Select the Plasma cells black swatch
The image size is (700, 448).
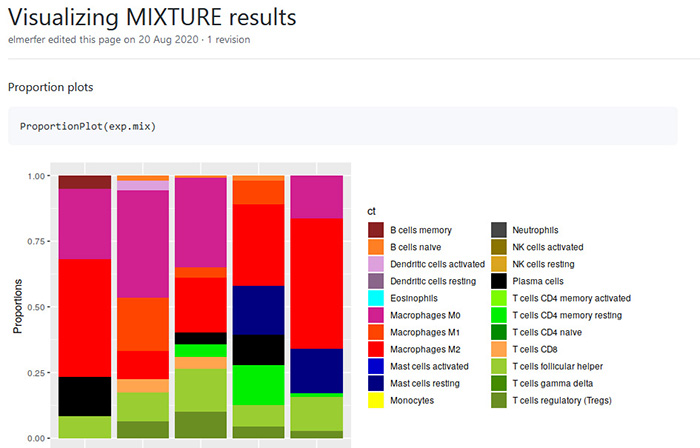click(x=499, y=281)
